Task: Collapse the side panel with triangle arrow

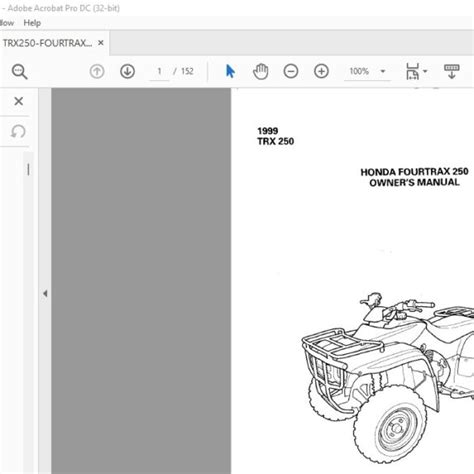Action: (x=45, y=294)
